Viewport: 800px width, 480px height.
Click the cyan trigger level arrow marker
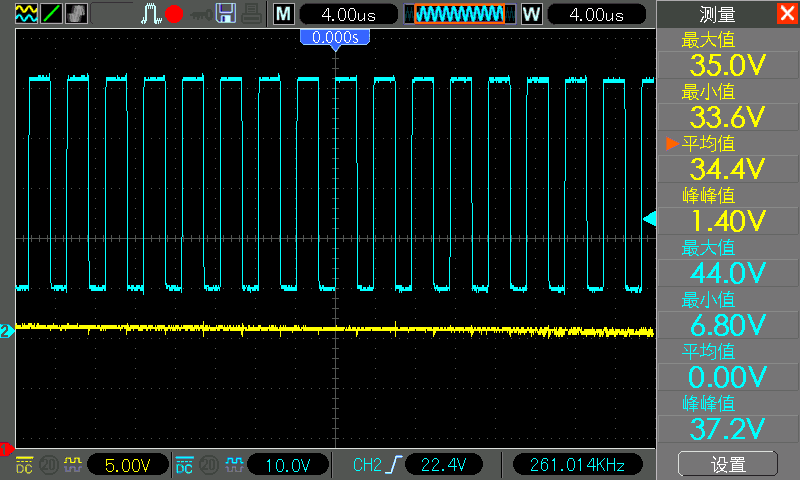(x=649, y=219)
